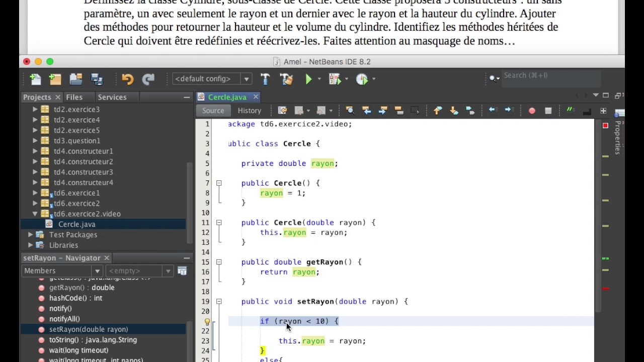Stop macro recording with the square icon
Screen dimensions: 644x362
[x=548, y=111]
